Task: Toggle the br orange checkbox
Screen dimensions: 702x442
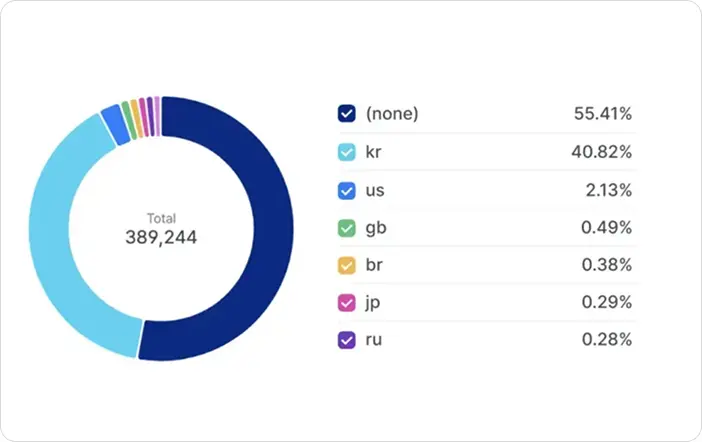Action: [347, 266]
